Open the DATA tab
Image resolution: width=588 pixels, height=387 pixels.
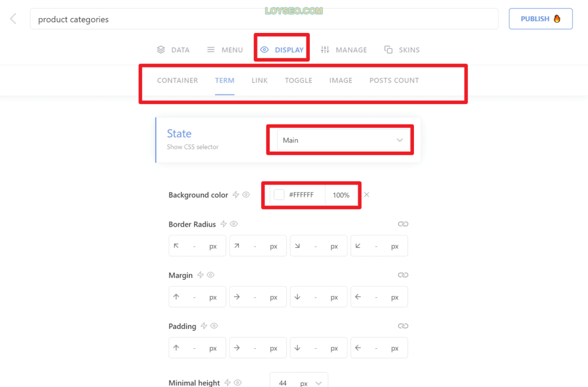click(x=173, y=50)
